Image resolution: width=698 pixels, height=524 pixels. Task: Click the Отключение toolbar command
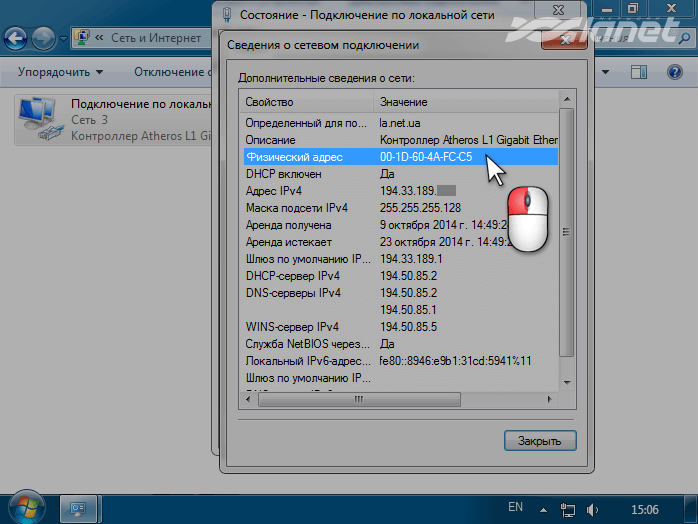(170, 72)
